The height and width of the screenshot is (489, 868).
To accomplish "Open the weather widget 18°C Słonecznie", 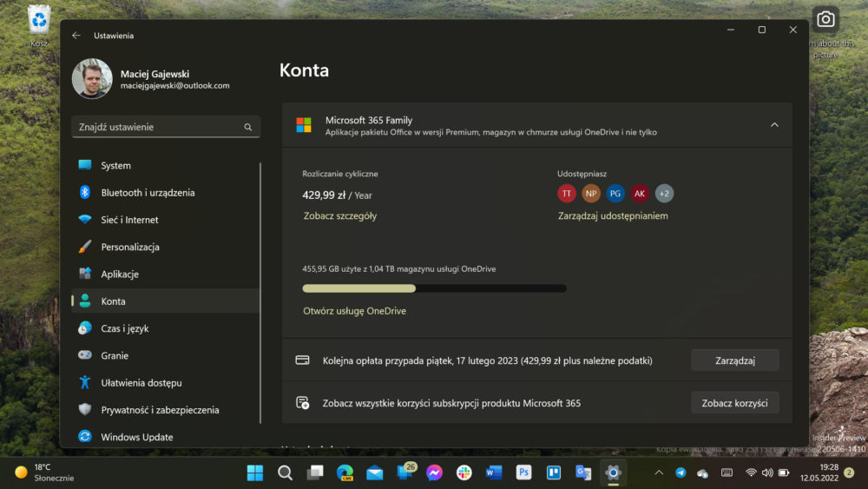I will [x=44, y=473].
